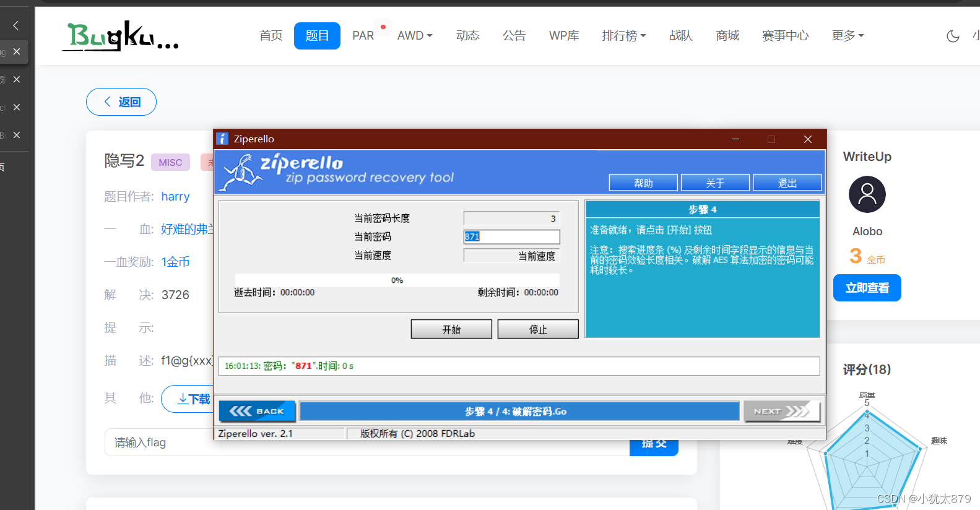Minimize the Ziperello window

735,139
